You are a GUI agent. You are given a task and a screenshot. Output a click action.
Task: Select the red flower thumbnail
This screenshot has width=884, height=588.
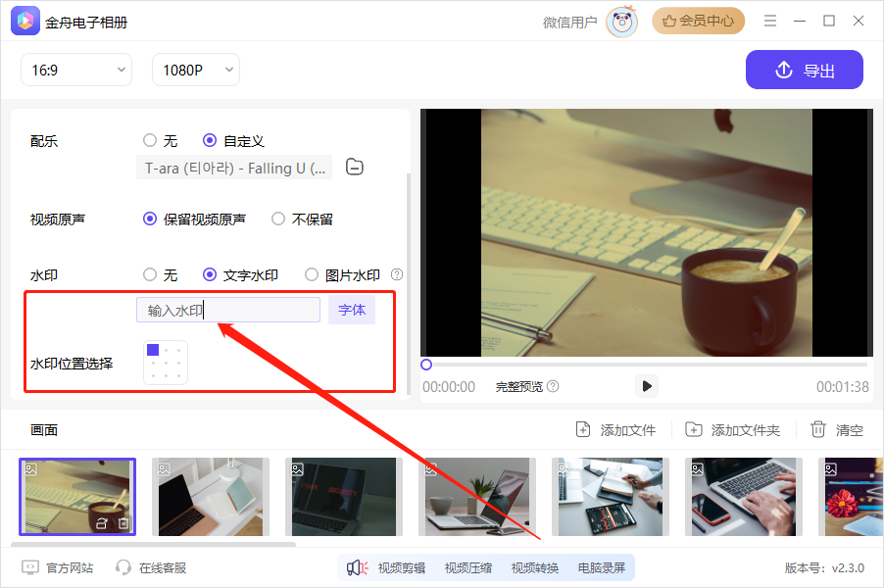click(x=851, y=497)
